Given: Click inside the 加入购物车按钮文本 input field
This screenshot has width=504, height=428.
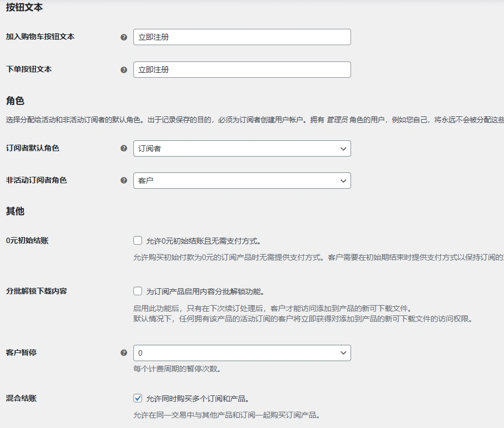Looking at the screenshot, I should tap(242, 36).
